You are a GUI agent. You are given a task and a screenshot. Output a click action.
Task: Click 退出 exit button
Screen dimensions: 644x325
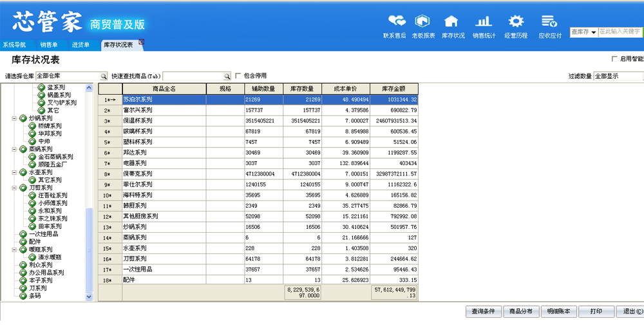(x=630, y=311)
